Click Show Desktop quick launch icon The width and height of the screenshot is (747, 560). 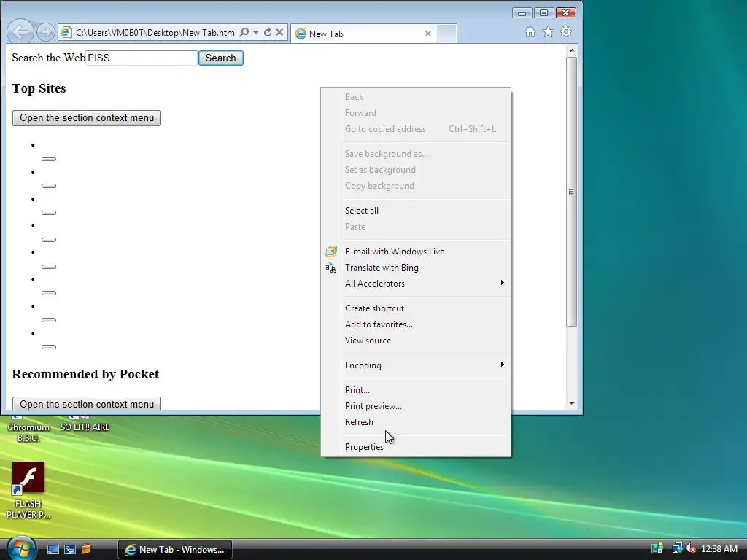tap(53, 550)
